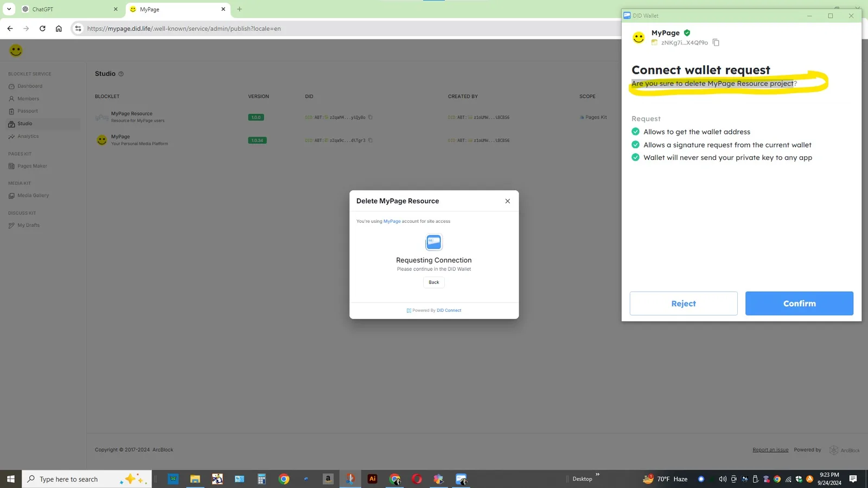Switch to the ChatGPT tab
This screenshot has width=868, height=488.
coord(69,9)
